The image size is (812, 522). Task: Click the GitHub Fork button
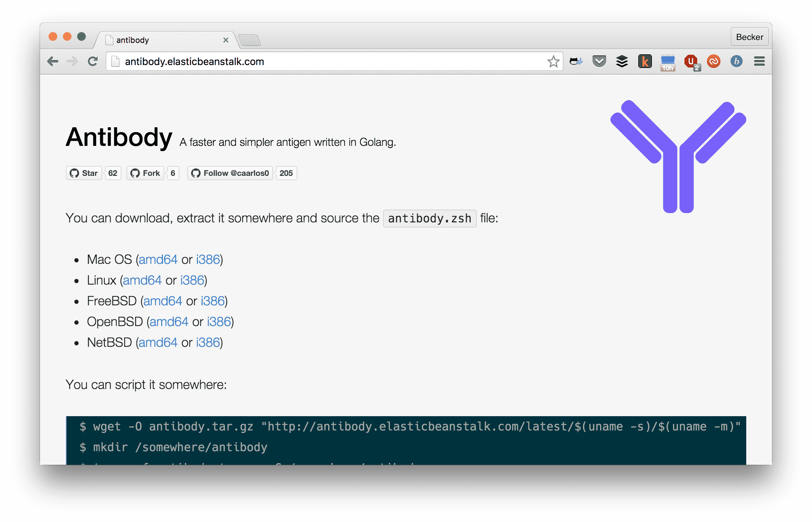[145, 173]
